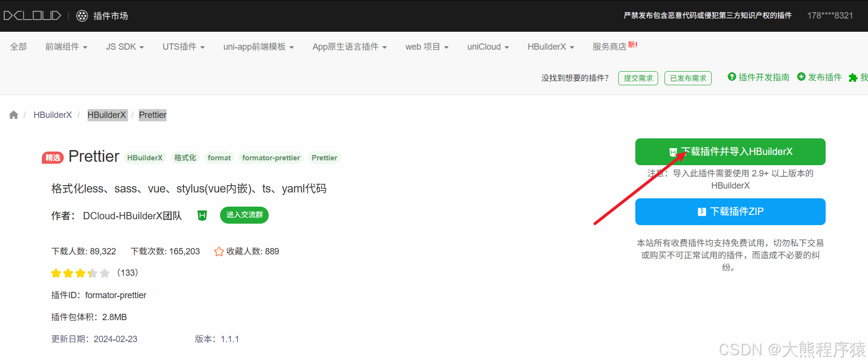Click 插件ID: formator-prettier text
This screenshot has height=364, width=868.
coord(99,295)
